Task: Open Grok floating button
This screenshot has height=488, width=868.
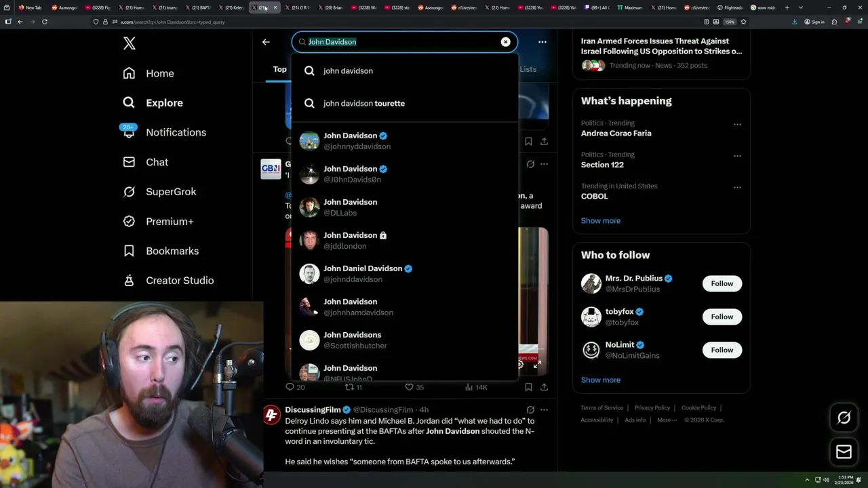Action: pos(844,418)
